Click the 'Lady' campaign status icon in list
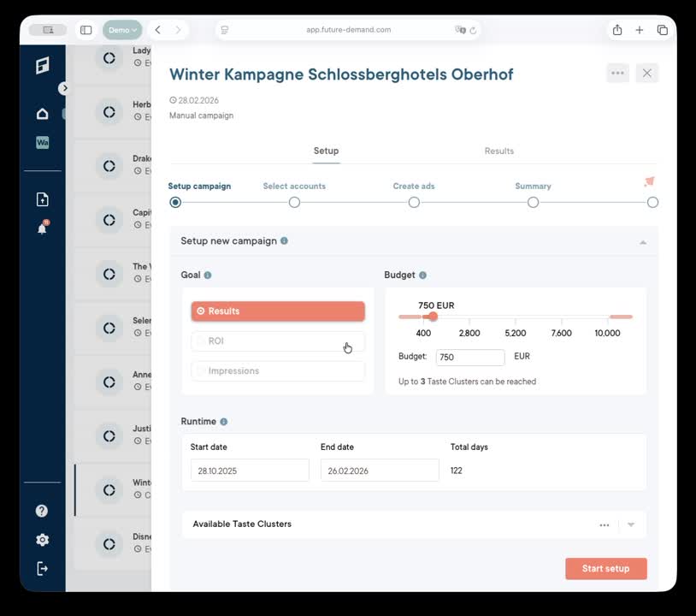The width and height of the screenshot is (696, 616). (109, 58)
